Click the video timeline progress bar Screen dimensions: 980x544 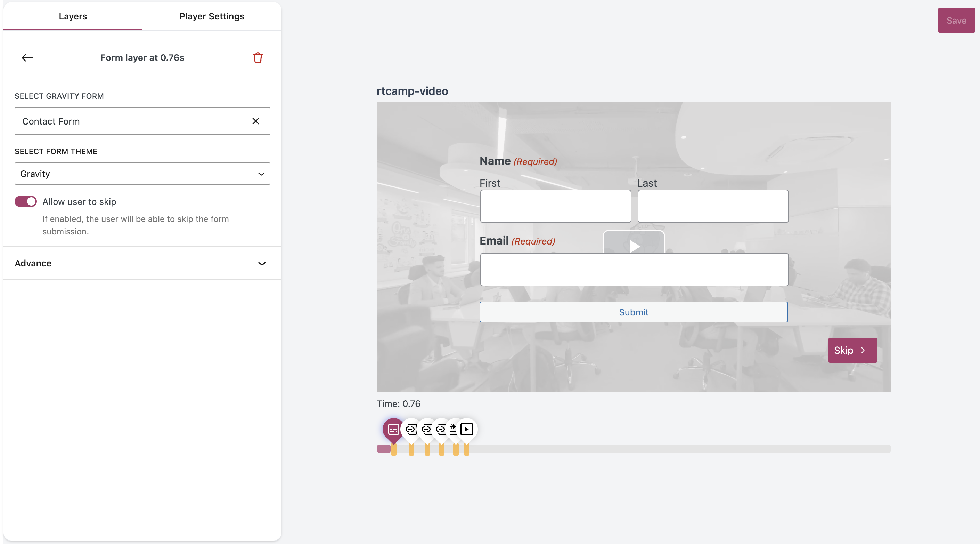tap(647, 449)
